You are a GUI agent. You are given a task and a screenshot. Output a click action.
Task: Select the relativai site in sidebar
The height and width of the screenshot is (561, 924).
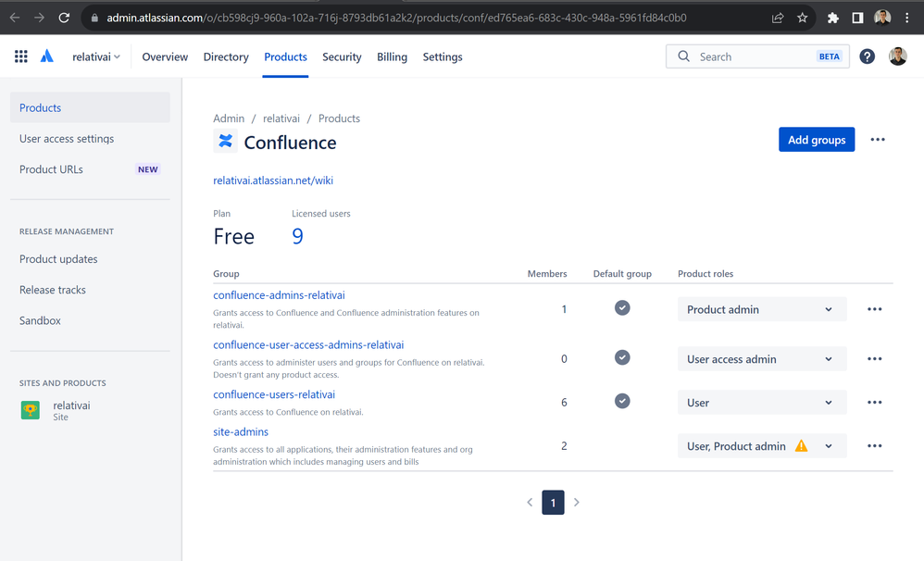point(90,410)
